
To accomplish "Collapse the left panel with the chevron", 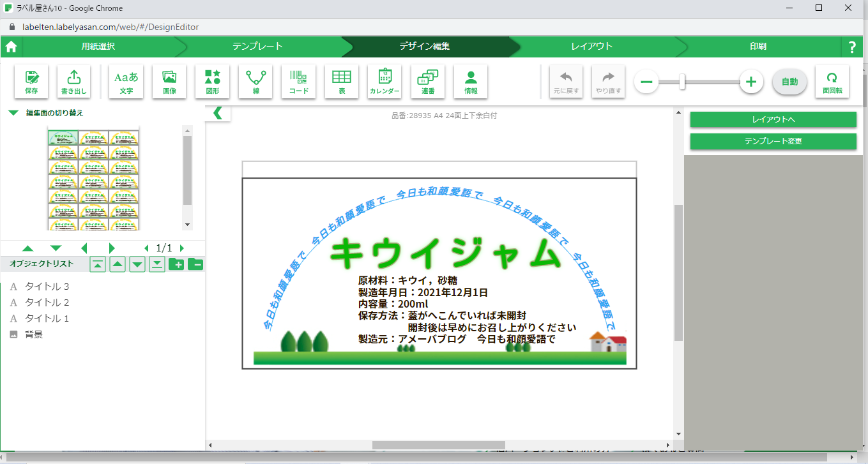I will [x=218, y=114].
